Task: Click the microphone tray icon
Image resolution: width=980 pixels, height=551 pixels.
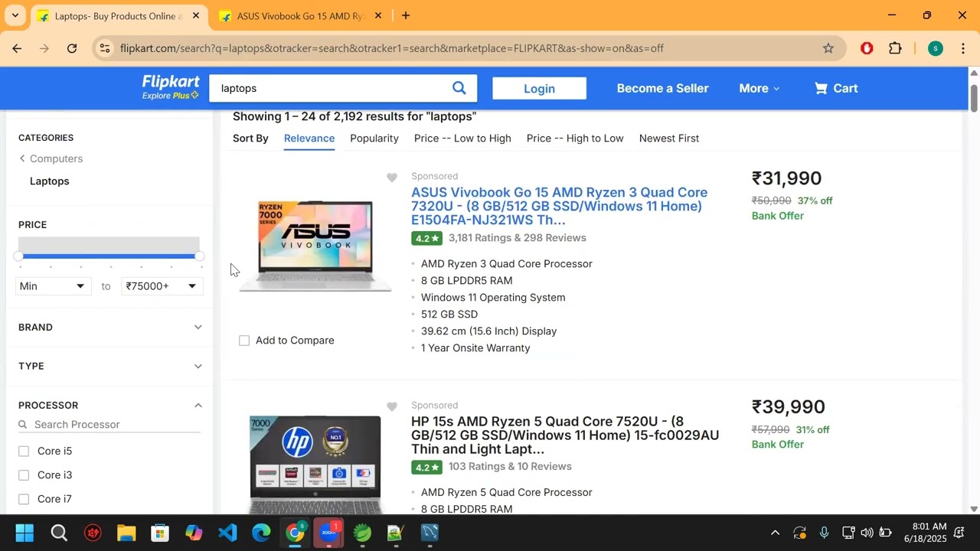Action: tap(824, 533)
